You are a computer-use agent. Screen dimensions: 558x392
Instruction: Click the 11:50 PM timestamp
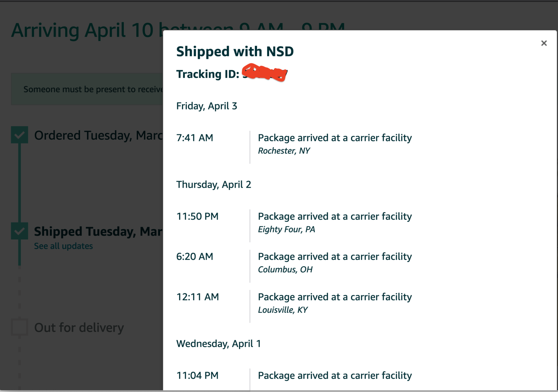click(x=197, y=216)
